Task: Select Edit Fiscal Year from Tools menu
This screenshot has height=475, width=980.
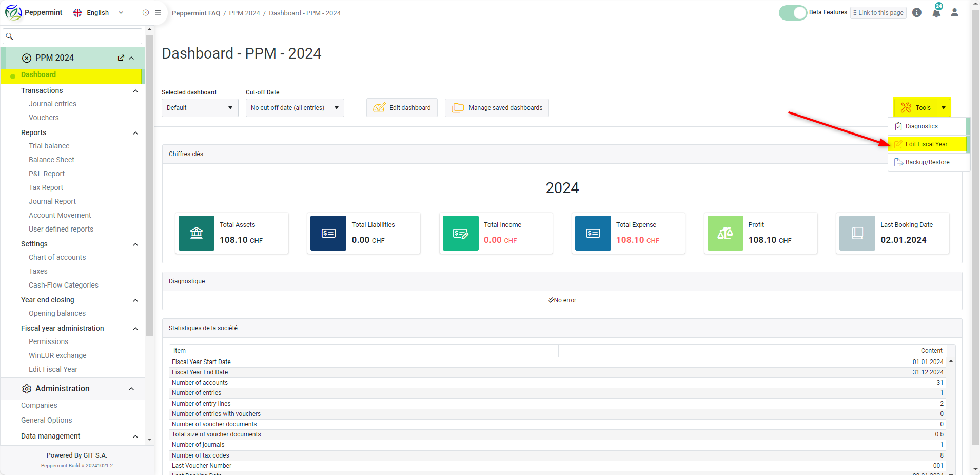Action: pyautogui.click(x=928, y=144)
